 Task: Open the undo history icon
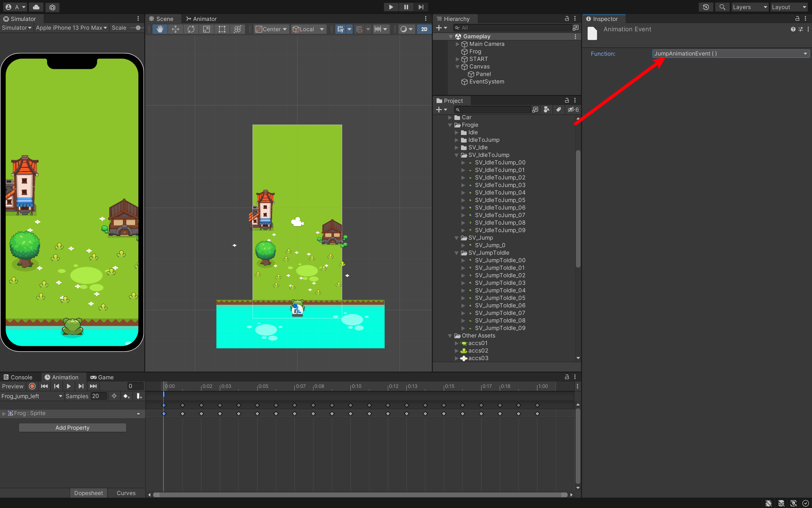(x=706, y=7)
